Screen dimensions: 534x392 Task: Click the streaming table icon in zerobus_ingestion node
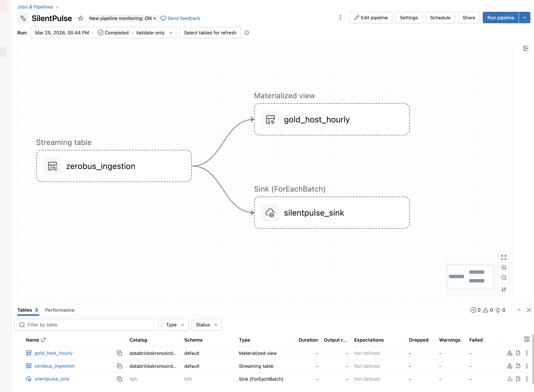click(x=52, y=166)
